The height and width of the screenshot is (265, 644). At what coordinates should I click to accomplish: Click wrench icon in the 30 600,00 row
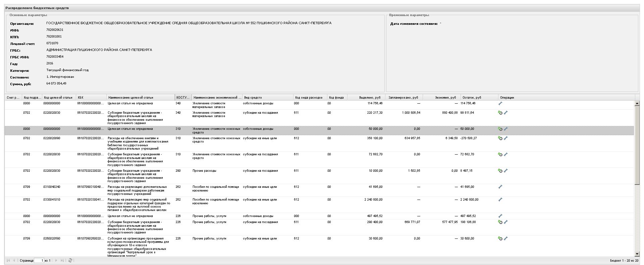(x=506, y=238)
